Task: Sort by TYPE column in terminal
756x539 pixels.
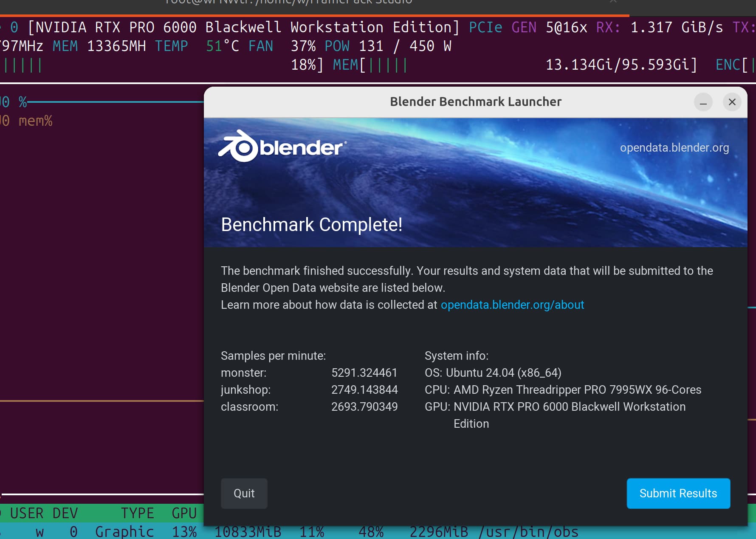Action: (x=137, y=513)
